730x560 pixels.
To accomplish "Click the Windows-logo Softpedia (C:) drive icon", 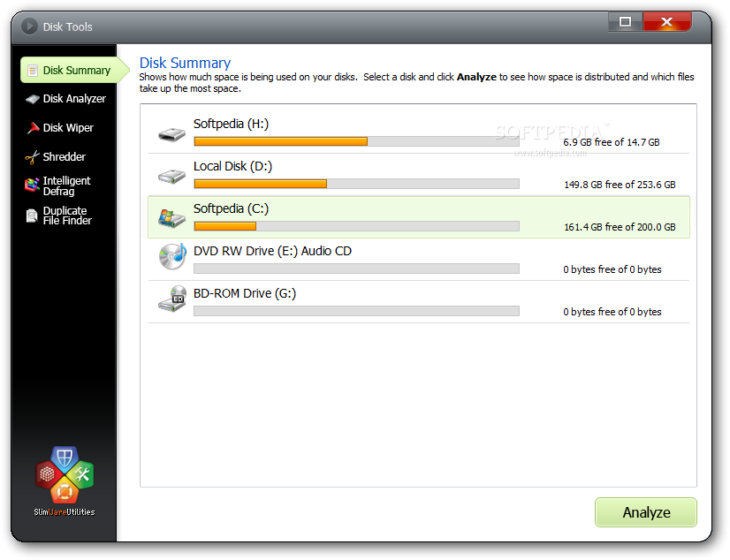I will tap(171, 217).
